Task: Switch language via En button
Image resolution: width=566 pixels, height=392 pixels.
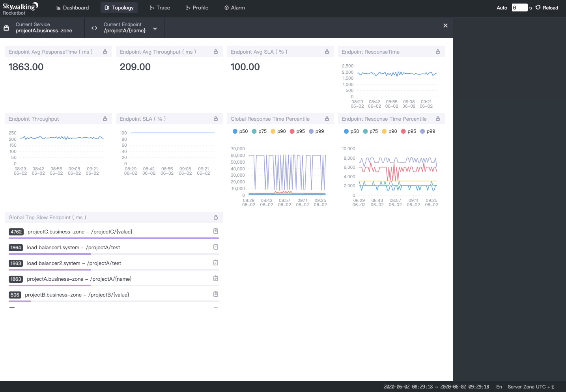Action: pyautogui.click(x=499, y=387)
